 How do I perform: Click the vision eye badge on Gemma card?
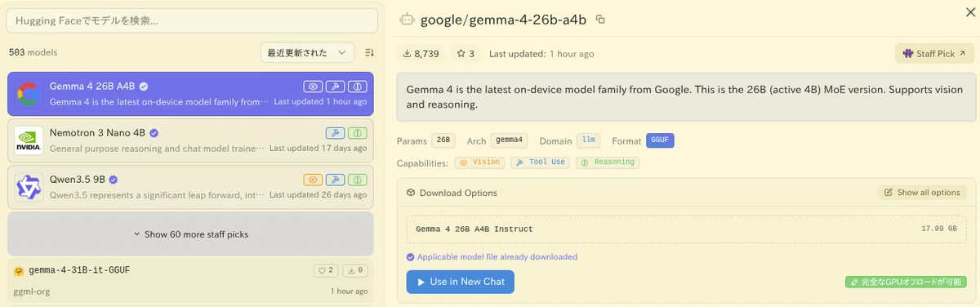click(x=313, y=87)
